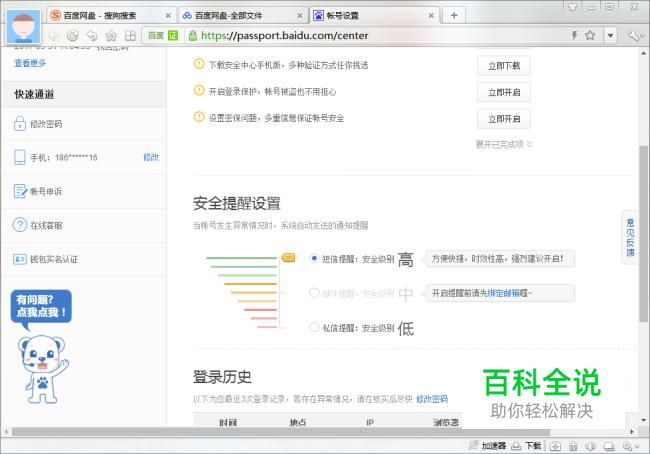Click the lightning speed-mode icon
Screen dimensions: 650x454
point(574,35)
